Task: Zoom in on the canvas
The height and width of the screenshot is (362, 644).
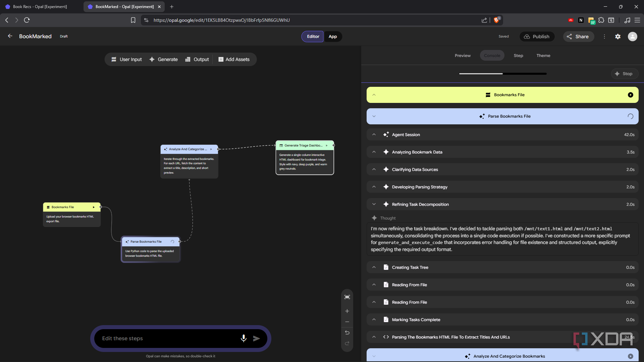Action: tap(347, 311)
